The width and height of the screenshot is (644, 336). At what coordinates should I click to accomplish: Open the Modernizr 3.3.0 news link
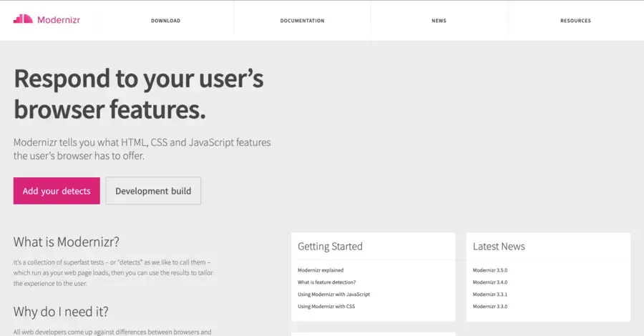tap(490, 307)
